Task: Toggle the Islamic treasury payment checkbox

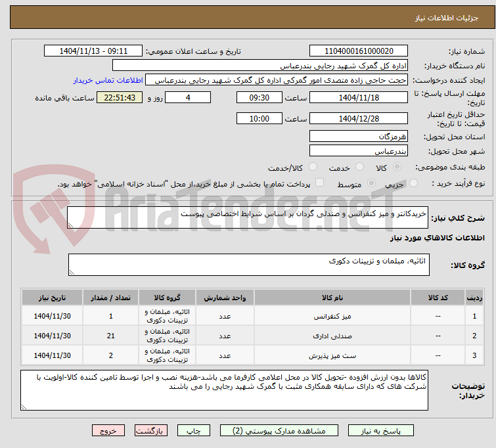Action: click(x=319, y=183)
